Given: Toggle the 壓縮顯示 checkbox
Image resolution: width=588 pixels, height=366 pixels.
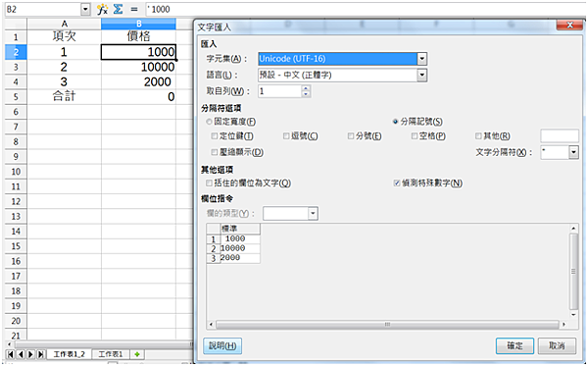Looking at the screenshot, I should [215, 152].
